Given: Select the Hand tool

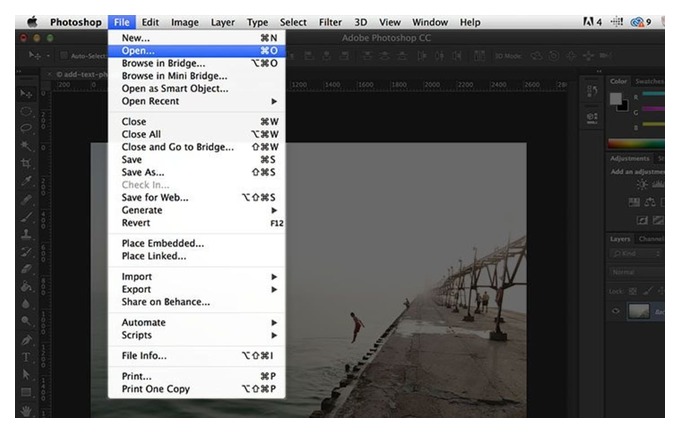Looking at the screenshot, I should click(26, 410).
